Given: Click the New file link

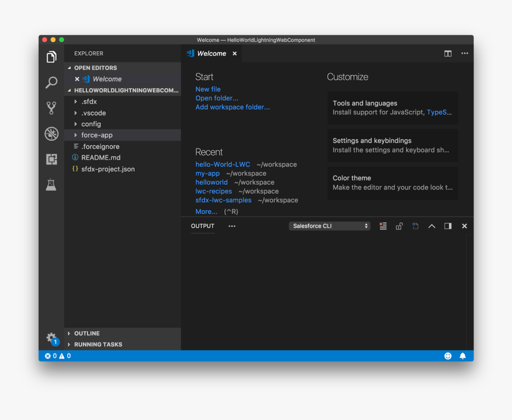Looking at the screenshot, I should pyautogui.click(x=208, y=89).
